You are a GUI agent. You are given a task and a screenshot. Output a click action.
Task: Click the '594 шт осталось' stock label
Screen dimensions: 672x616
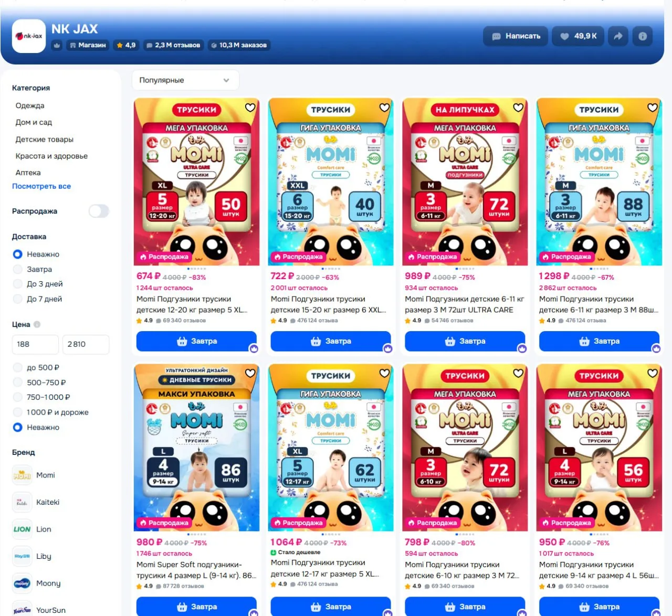pyautogui.click(x=432, y=554)
